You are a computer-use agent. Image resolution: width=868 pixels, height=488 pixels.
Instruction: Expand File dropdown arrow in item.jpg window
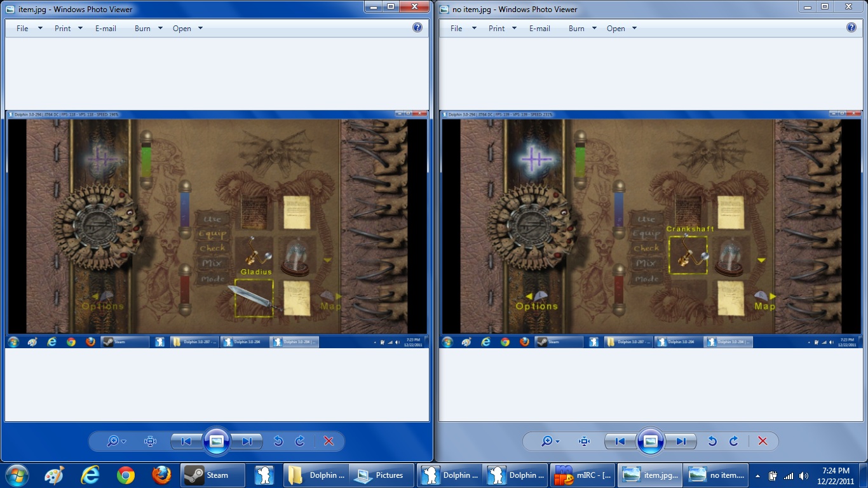(40, 29)
